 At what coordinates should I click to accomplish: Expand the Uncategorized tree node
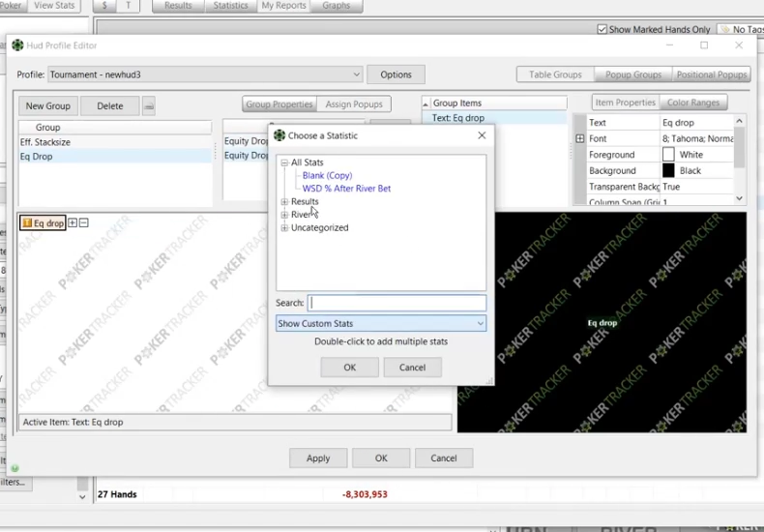284,227
